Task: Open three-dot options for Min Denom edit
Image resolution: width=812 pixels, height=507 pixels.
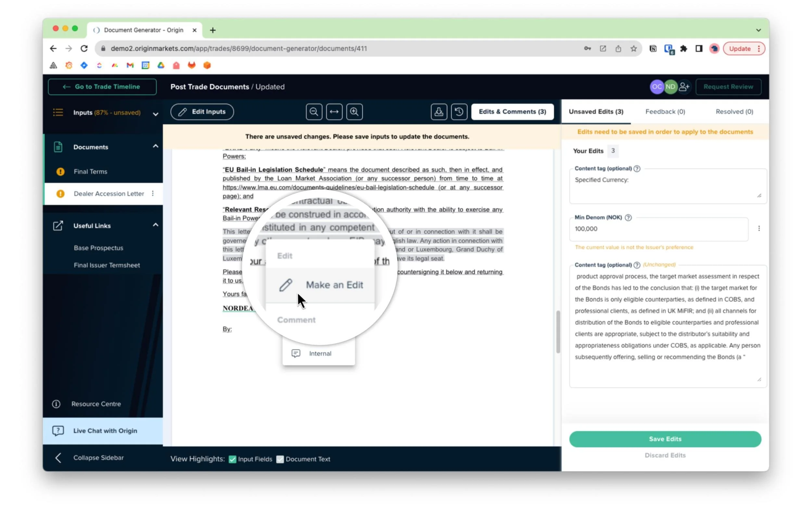Action: click(759, 229)
